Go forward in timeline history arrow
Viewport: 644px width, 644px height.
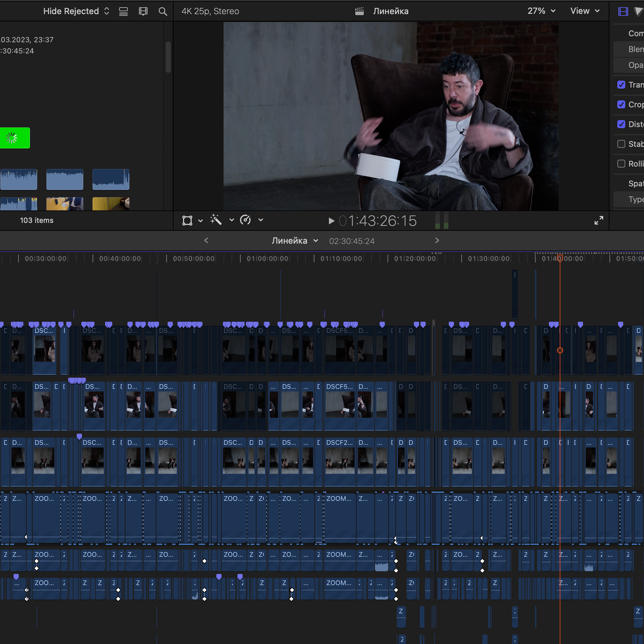(437, 240)
